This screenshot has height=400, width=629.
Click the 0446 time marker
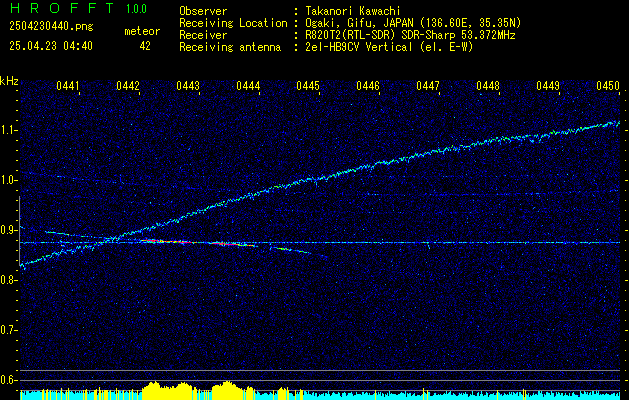click(x=368, y=86)
